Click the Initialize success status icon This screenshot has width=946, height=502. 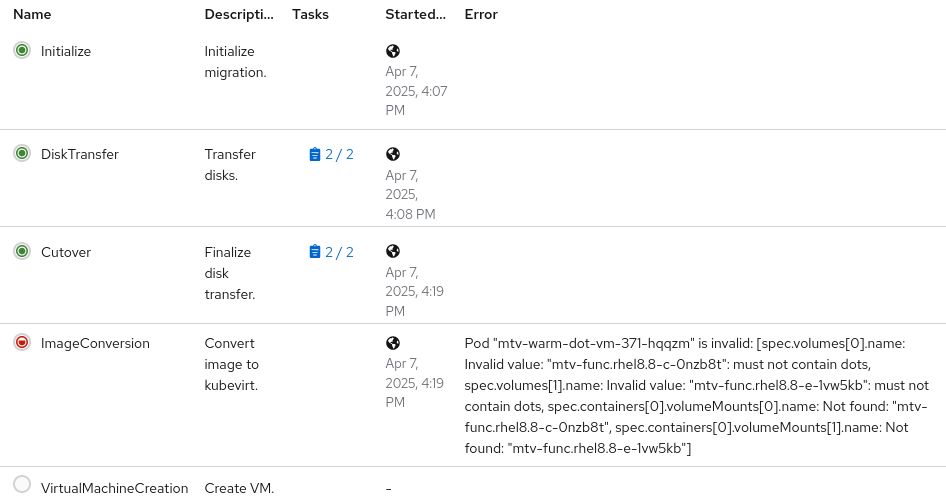click(22, 50)
